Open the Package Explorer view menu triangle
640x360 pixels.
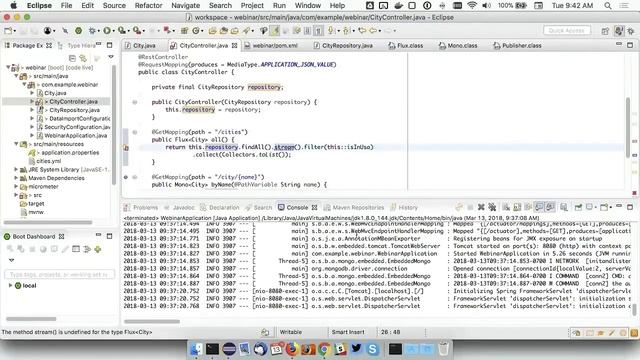pyautogui.click(x=111, y=57)
